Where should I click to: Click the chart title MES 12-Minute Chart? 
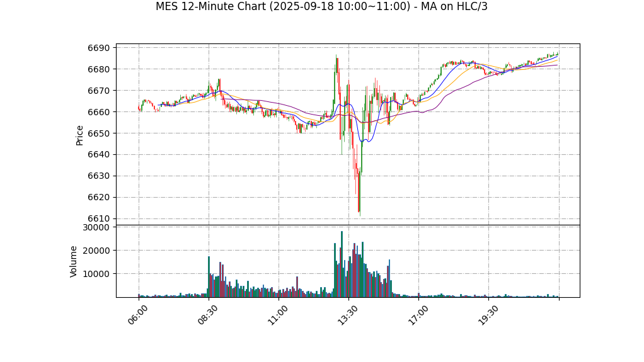tap(321, 6)
